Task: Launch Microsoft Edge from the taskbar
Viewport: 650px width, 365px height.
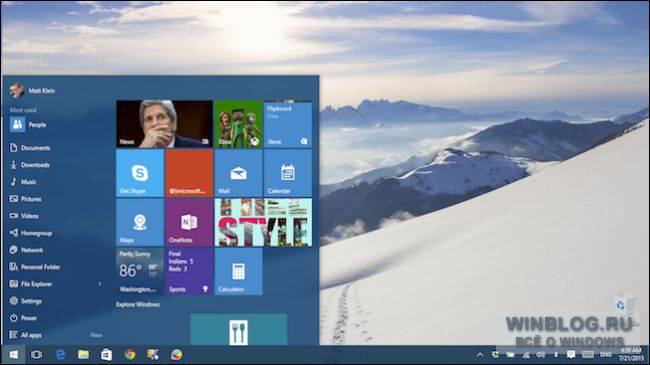Action: pos(61,355)
